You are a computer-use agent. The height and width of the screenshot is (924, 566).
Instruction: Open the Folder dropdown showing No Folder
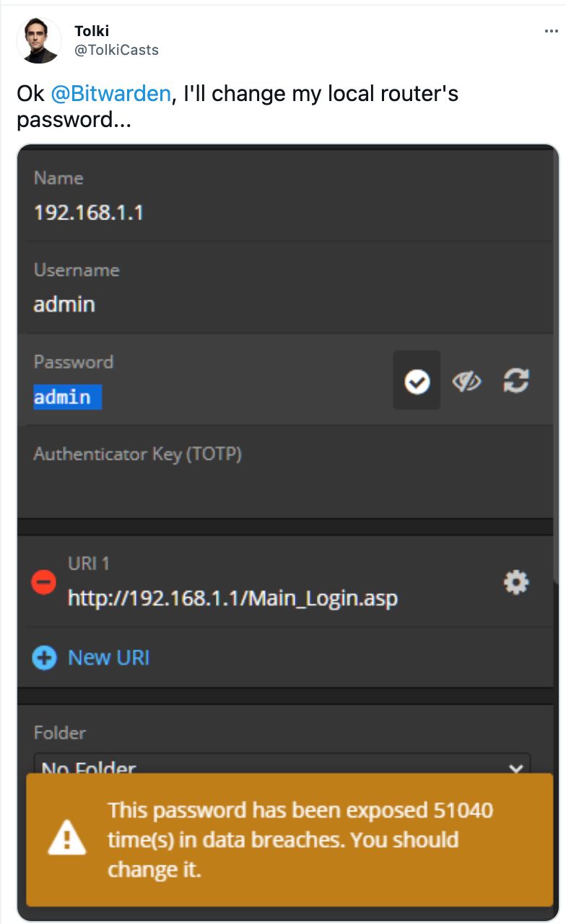[282, 764]
